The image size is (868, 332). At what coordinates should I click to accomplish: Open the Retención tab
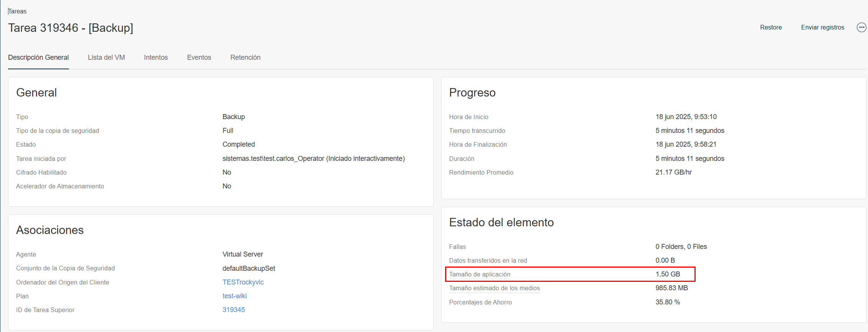pos(245,57)
